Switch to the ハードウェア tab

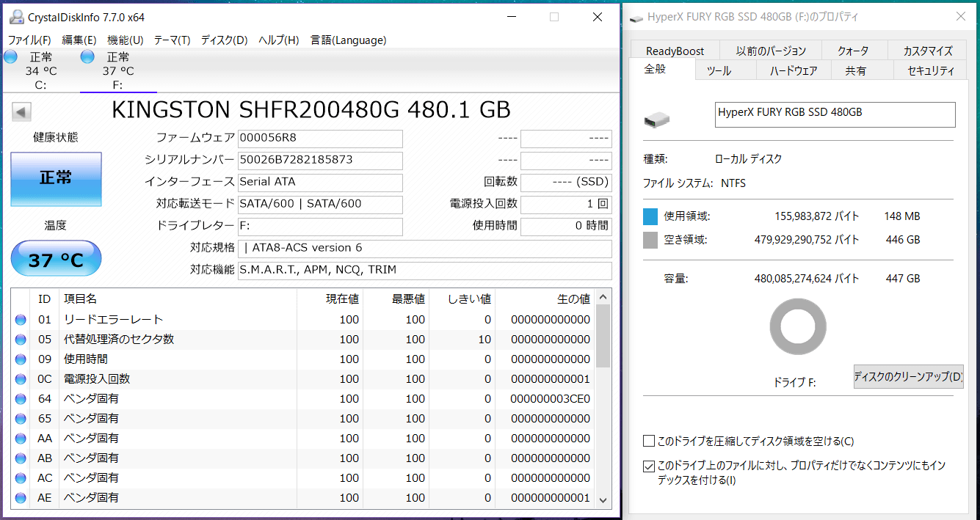tap(794, 71)
